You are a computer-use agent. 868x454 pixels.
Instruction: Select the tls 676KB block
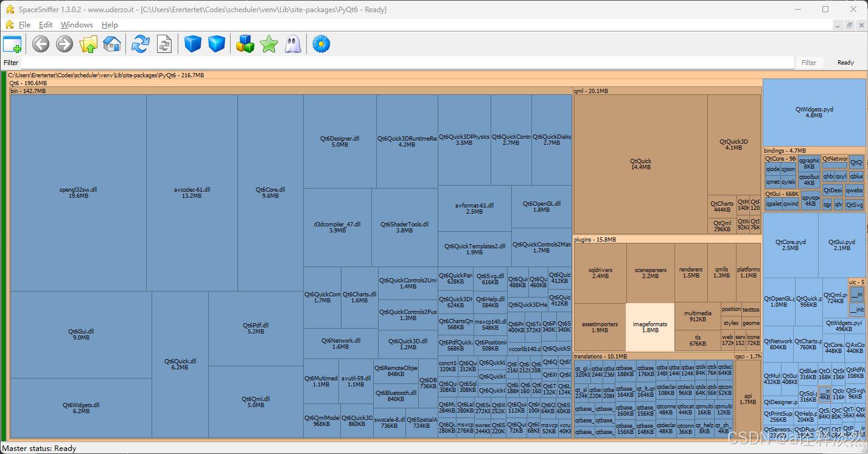pyautogui.click(x=698, y=340)
